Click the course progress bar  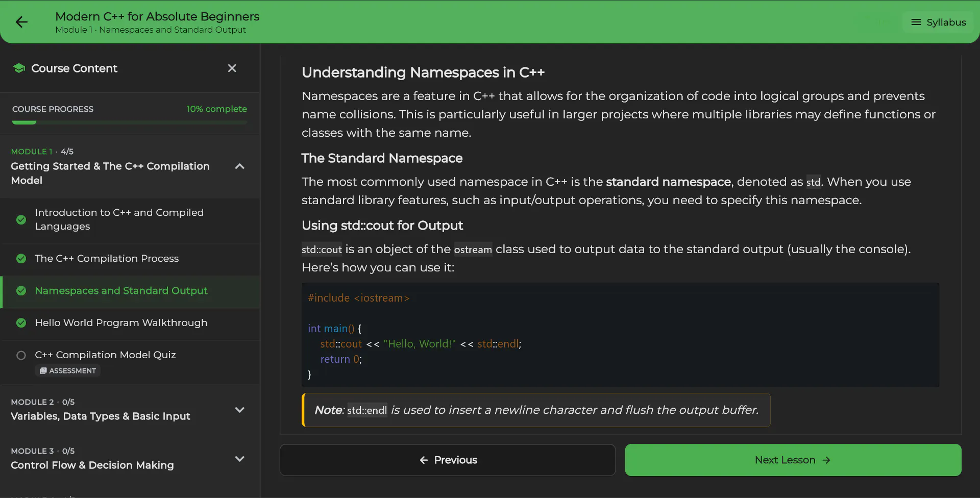[x=130, y=122]
